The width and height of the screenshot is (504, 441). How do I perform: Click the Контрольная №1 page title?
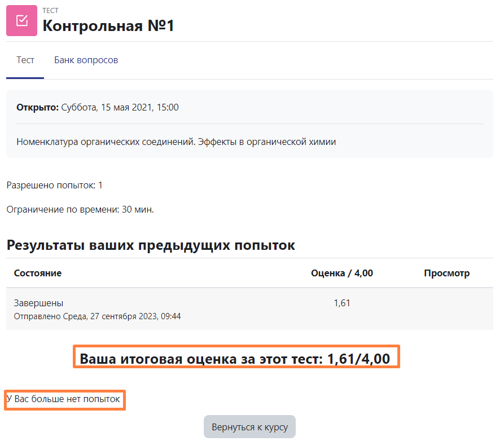(108, 26)
